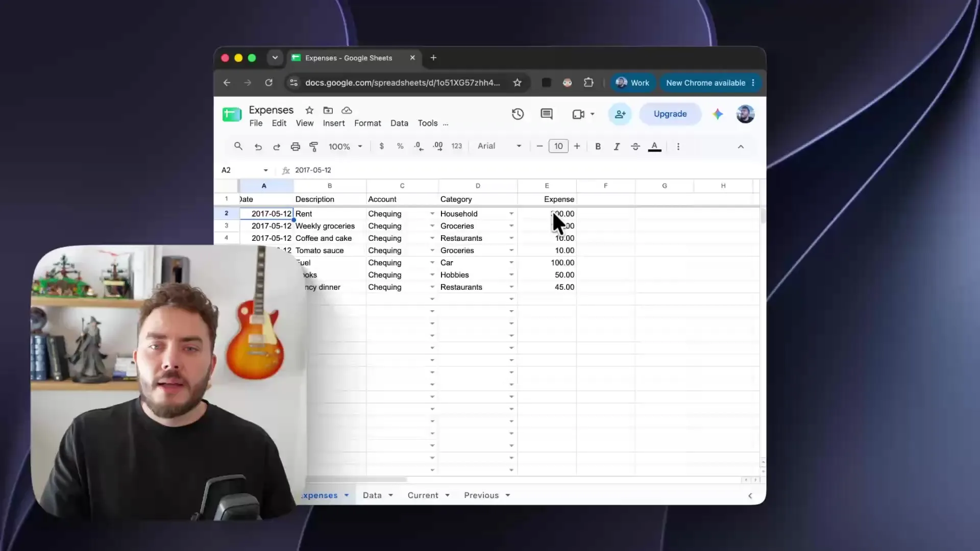The height and width of the screenshot is (551, 980).
Task: Click the redo arrow in toolbar
Action: coord(277,146)
